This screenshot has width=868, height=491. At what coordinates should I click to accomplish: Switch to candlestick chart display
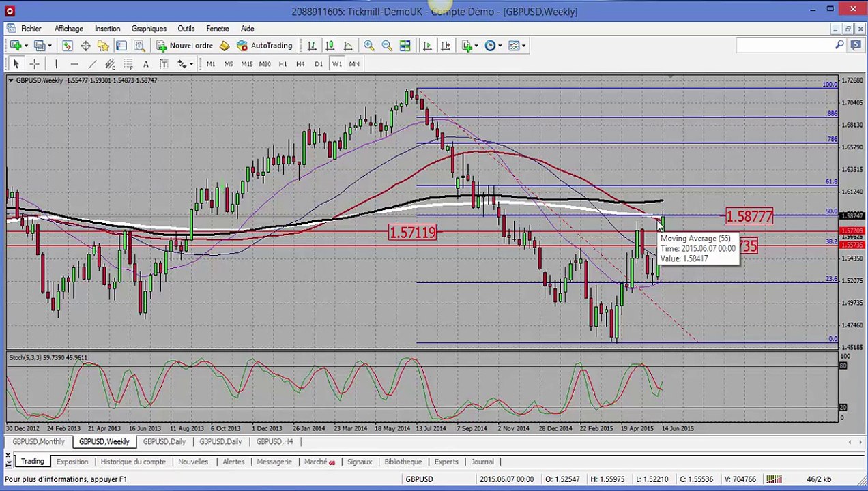(x=330, y=46)
